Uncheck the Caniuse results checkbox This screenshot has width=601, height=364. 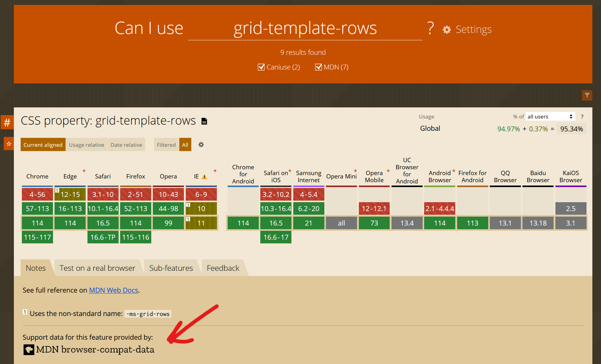point(261,67)
